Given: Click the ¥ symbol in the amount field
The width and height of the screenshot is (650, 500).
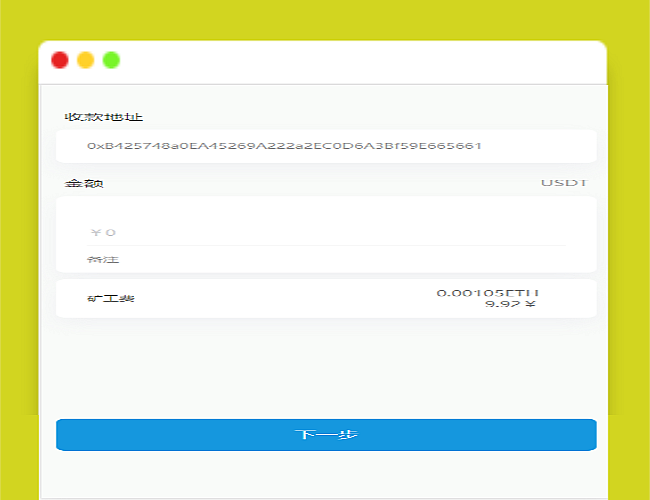Looking at the screenshot, I should point(96,233).
